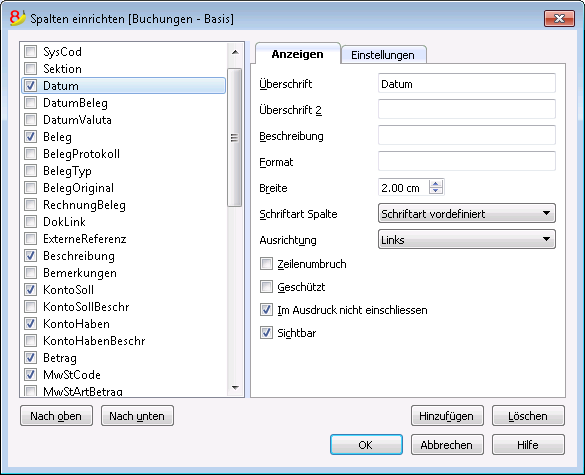Select KontoHaben in the column list
585x475 pixels.
coord(123,324)
